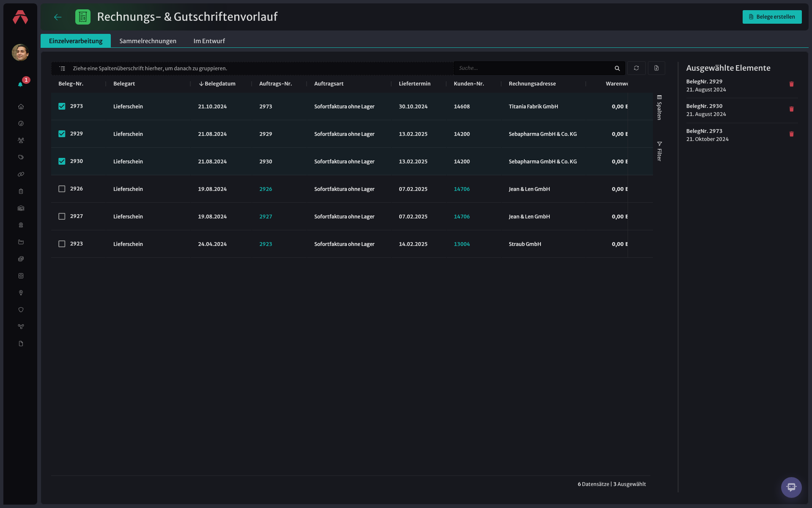Screen dimensions: 812x508
Task: Open the Im Entwurf tab
Action: 209,41
